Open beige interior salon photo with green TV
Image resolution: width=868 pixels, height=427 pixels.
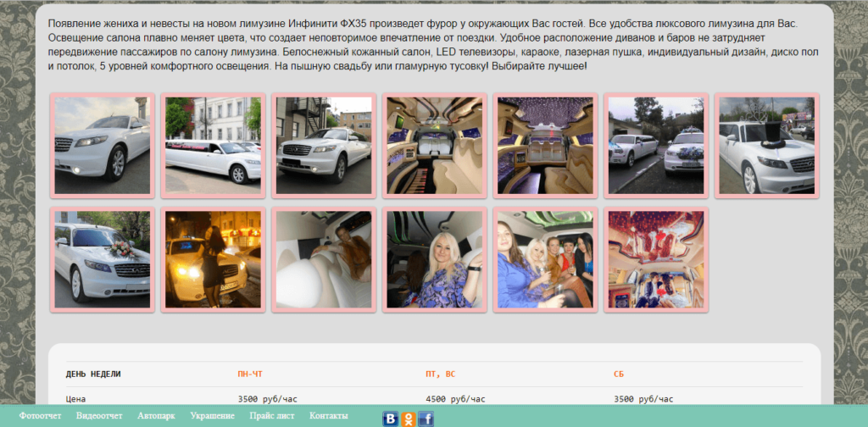coord(435,146)
